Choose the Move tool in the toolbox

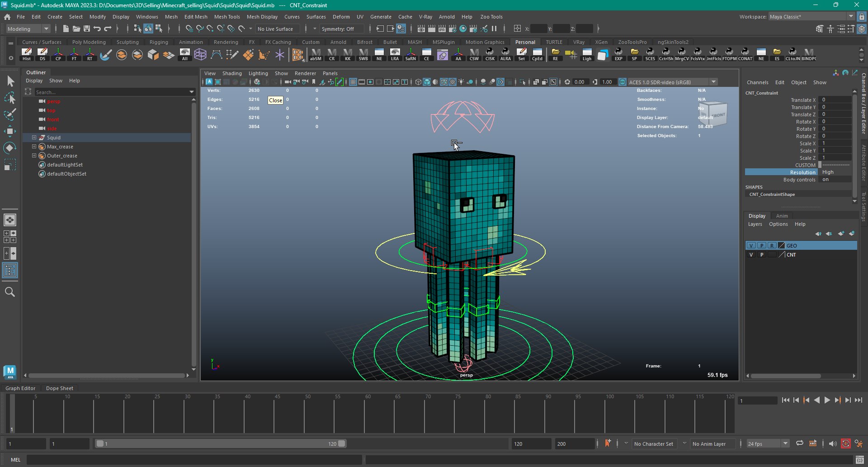point(10,131)
